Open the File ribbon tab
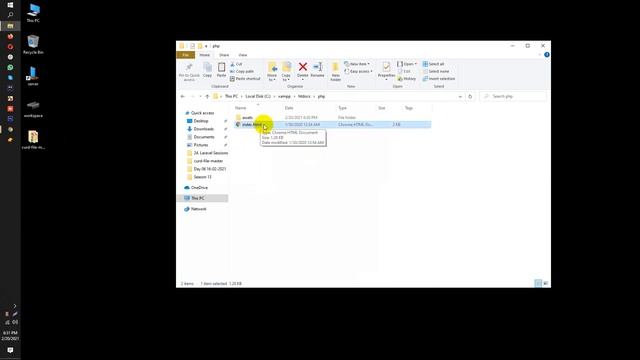640x360 pixels. (186, 55)
